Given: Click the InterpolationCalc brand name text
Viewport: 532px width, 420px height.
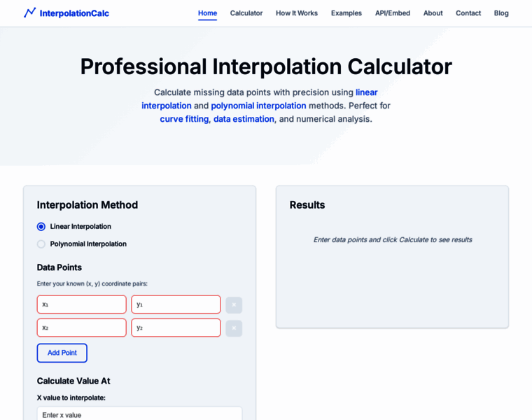Looking at the screenshot, I should point(74,13).
